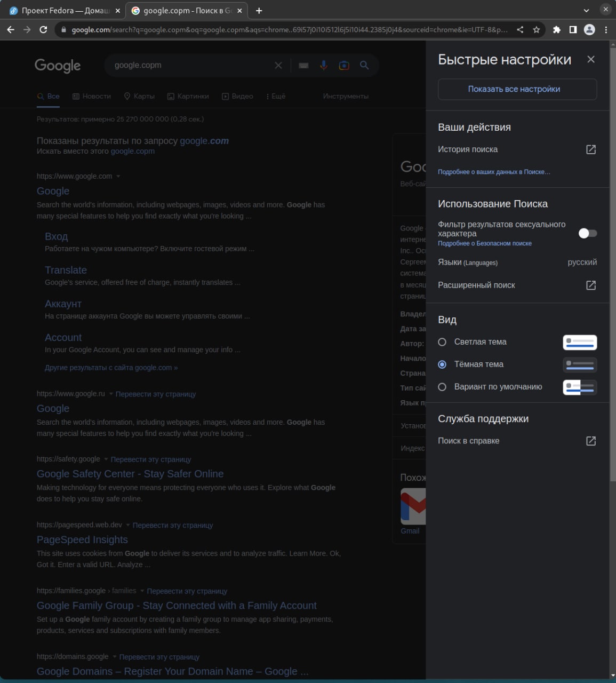Share this page icon in address bar
The width and height of the screenshot is (616, 683).
pos(520,30)
